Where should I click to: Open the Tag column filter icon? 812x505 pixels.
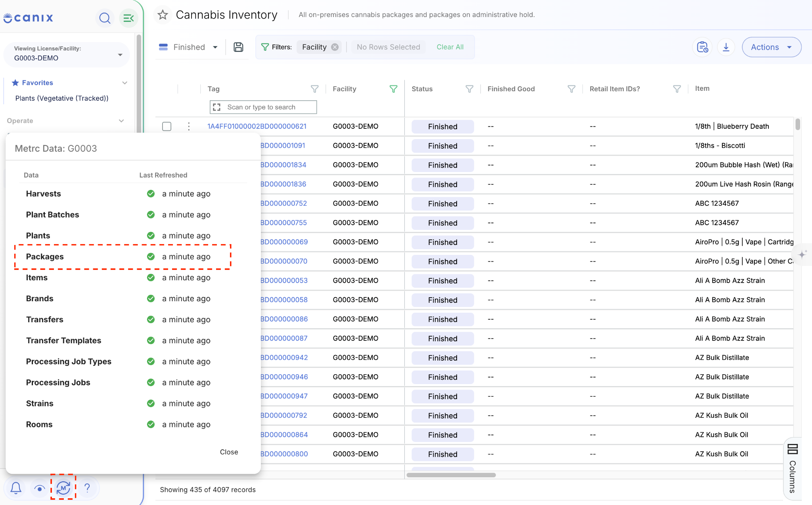(314, 89)
